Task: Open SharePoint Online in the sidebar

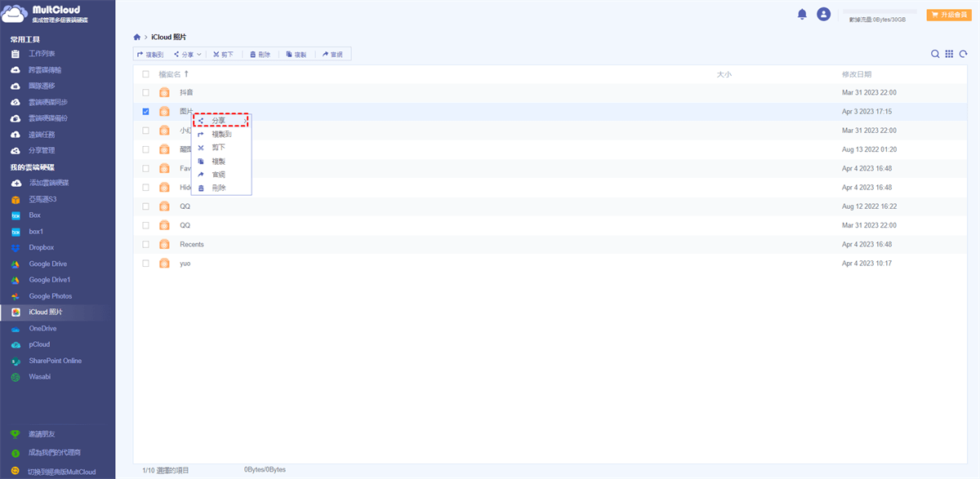Action: pyautogui.click(x=57, y=361)
